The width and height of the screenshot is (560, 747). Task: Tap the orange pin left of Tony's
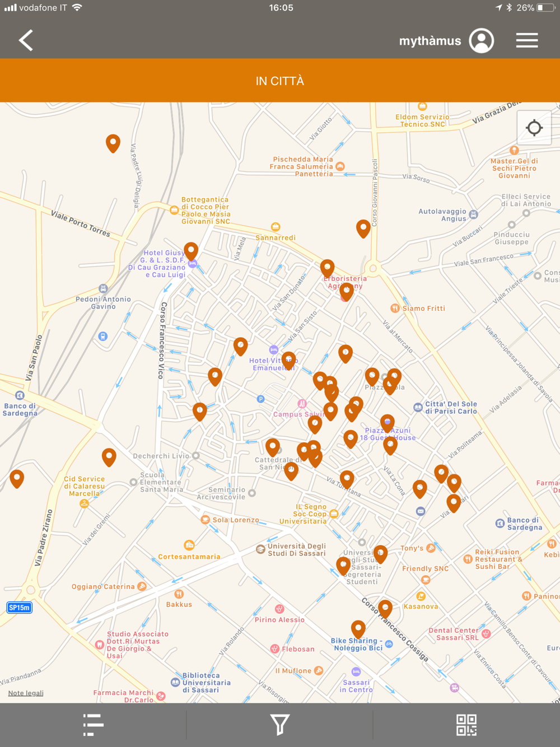381,554
